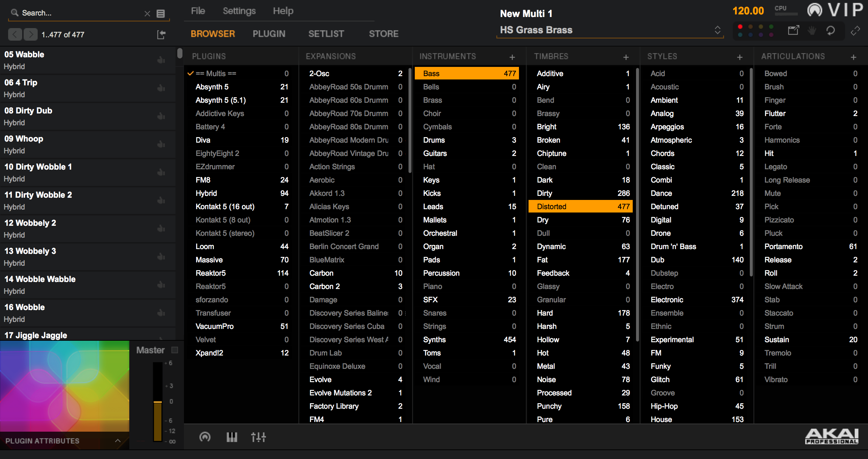Open the mixer sliders icon in bottom bar
The height and width of the screenshot is (459, 868).
(258, 437)
